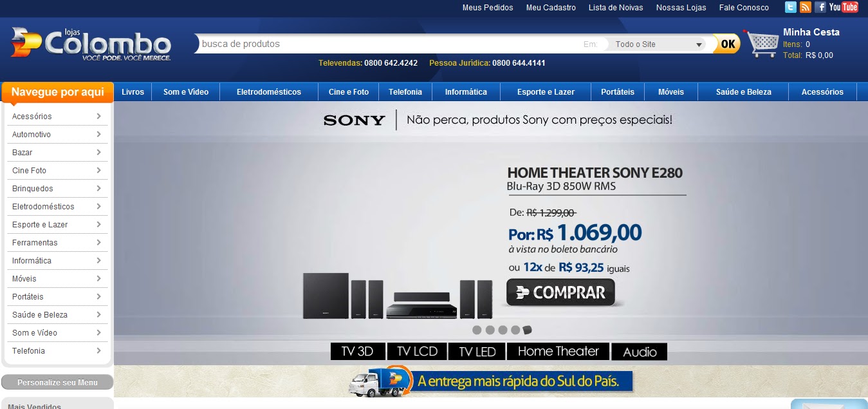Switch to TV LCD banner tab
Screen dimensions: 868x409
[x=417, y=352]
